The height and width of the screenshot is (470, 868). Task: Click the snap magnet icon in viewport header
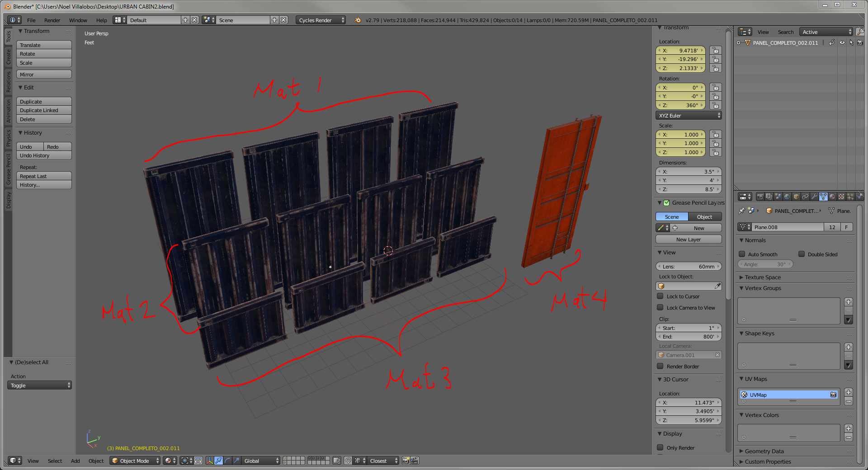point(348,461)
